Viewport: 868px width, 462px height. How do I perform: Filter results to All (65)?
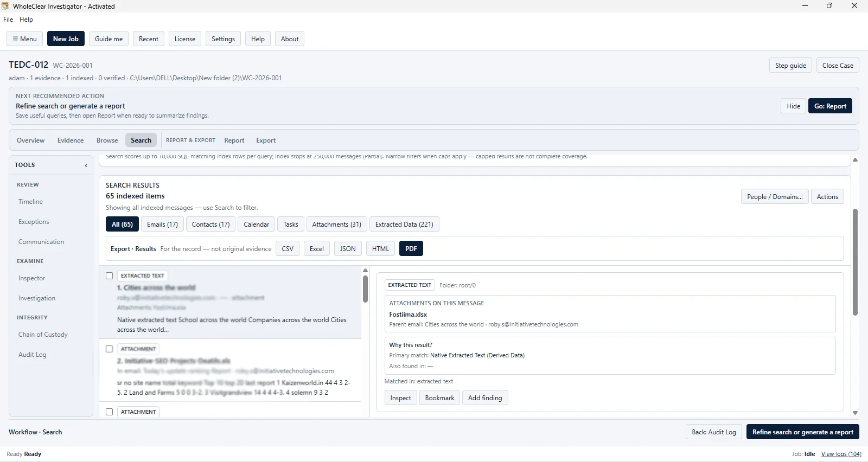coord(122,224)
